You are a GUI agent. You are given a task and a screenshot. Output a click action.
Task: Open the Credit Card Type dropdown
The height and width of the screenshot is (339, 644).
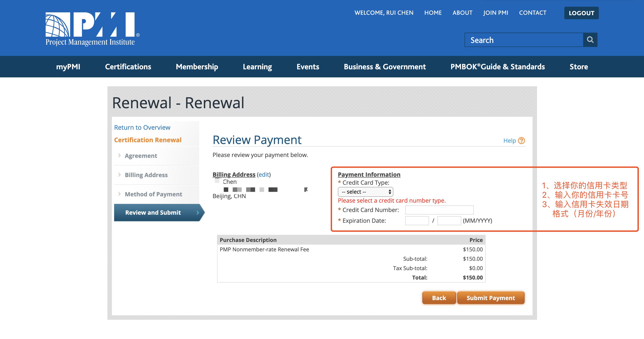[x=365, y=192]
